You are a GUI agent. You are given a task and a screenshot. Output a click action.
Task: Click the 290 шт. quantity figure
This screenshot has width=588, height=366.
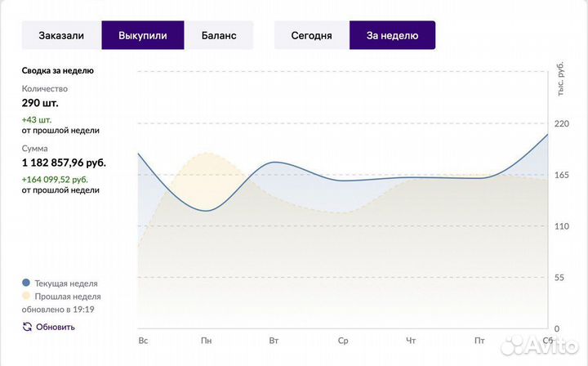40,103
